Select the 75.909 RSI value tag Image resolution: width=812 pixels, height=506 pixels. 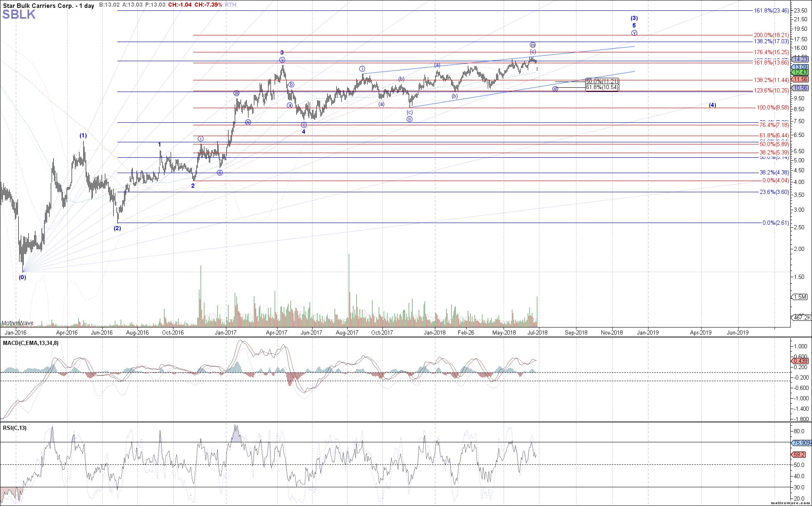pyautogui.click(x=802, y=443)
